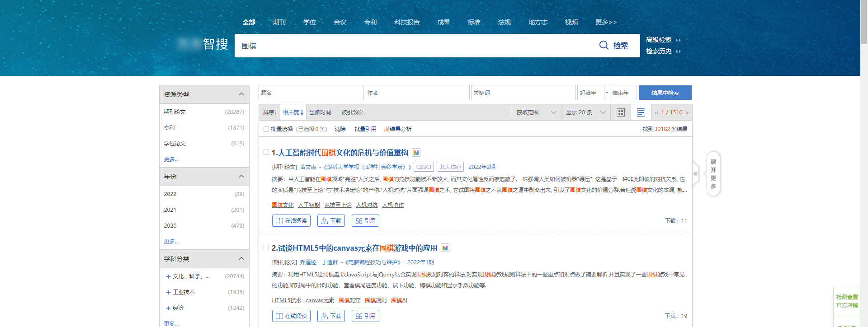
Task: Select the 专利 search tab
Action: [x=370, y=22]
